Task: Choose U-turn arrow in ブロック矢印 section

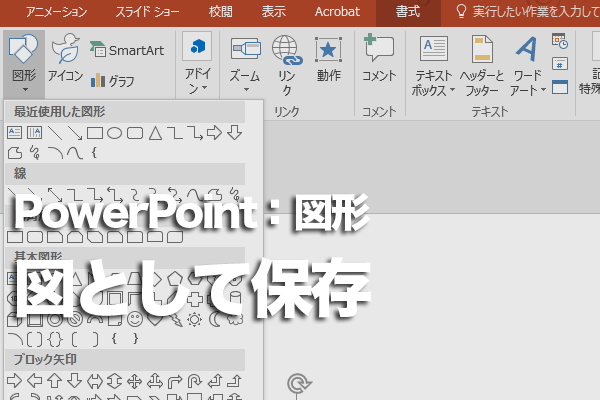Action: point(194,381)
